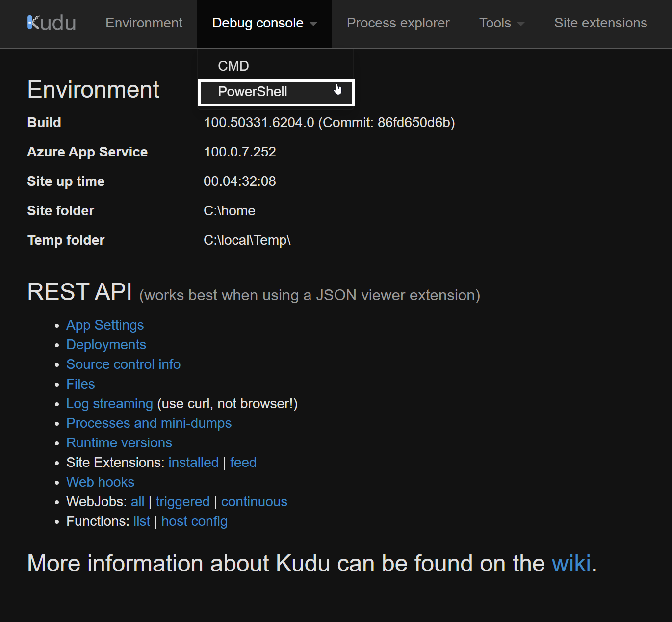672x622 pixels.
Task: Click the Environment page heading
Action: 93,90
